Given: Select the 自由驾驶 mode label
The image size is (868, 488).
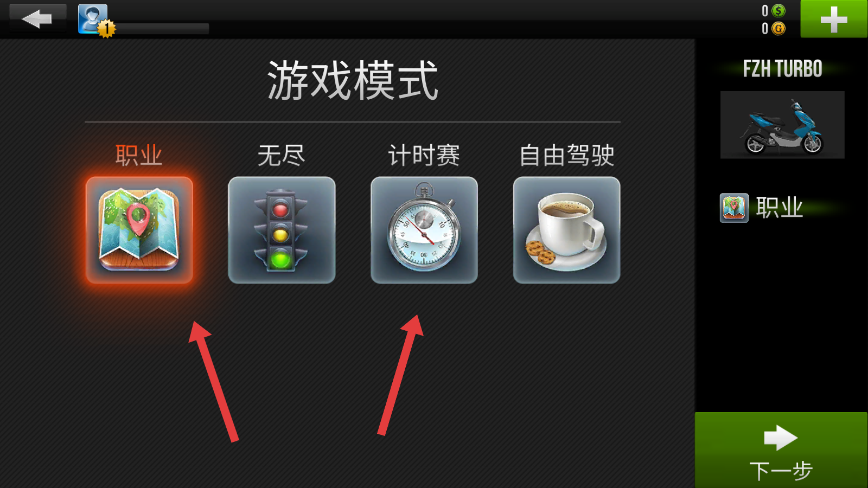Looking at the screenshot, I should (566, 156).
